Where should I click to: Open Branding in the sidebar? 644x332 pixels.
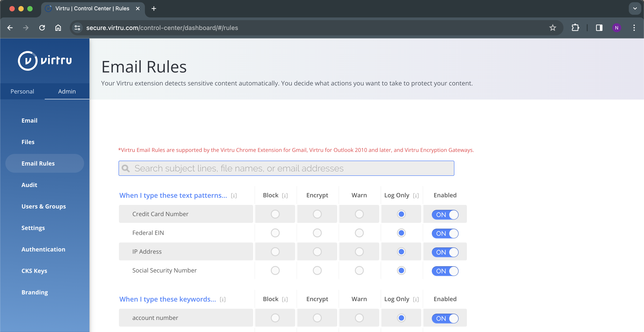(x=35, y=292)
